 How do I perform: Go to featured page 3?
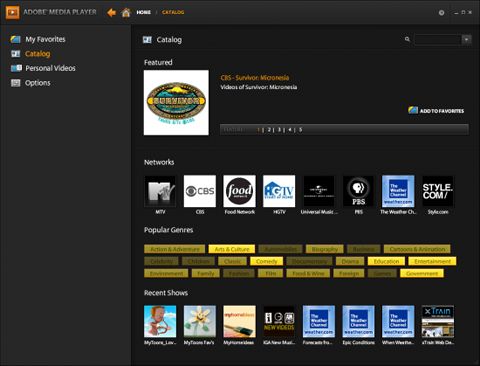279,130
